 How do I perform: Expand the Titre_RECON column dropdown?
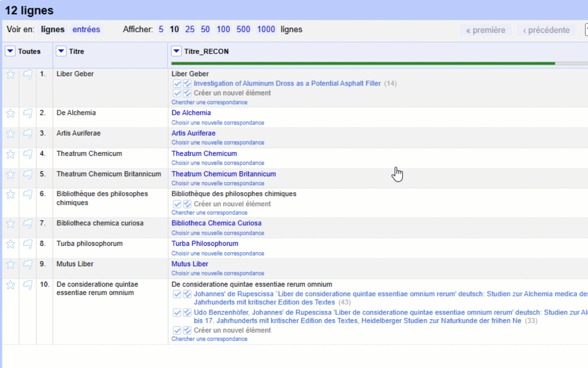click(176, 52)
